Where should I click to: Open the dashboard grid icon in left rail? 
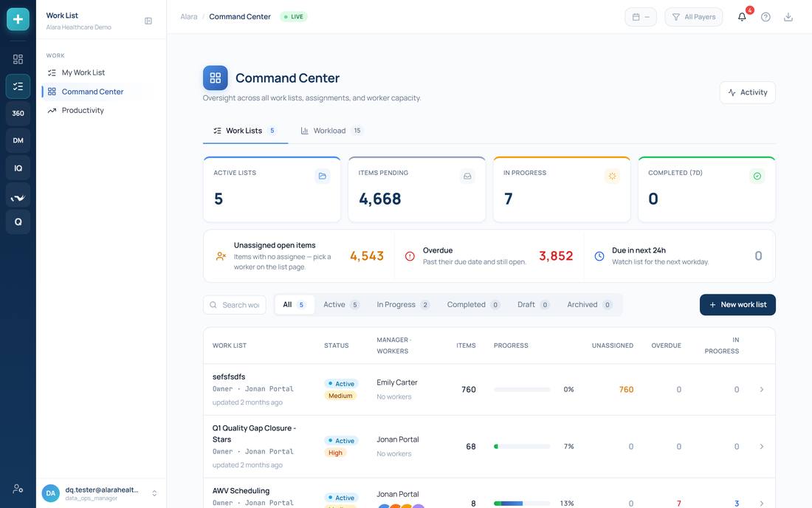click(18, 59)
